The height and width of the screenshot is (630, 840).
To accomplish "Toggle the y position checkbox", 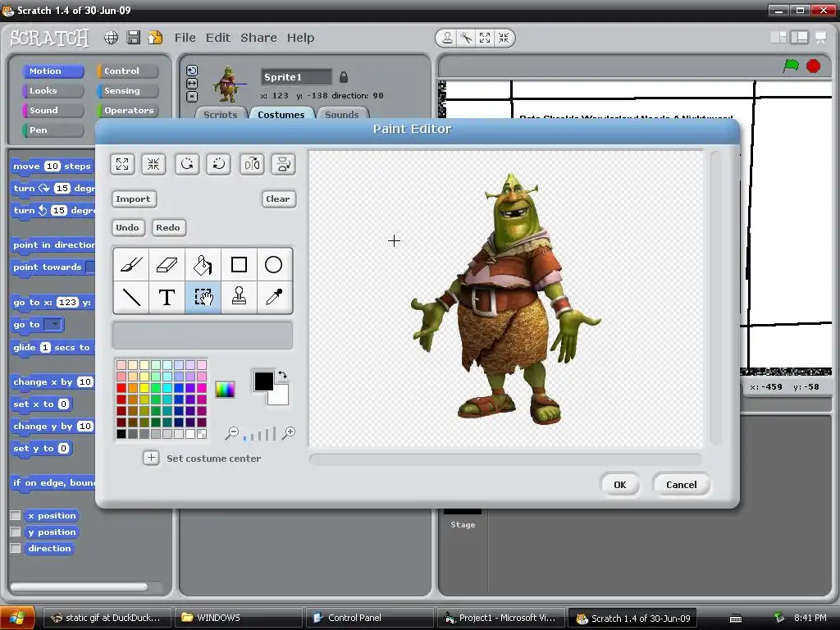I will [x=16, y=532].
